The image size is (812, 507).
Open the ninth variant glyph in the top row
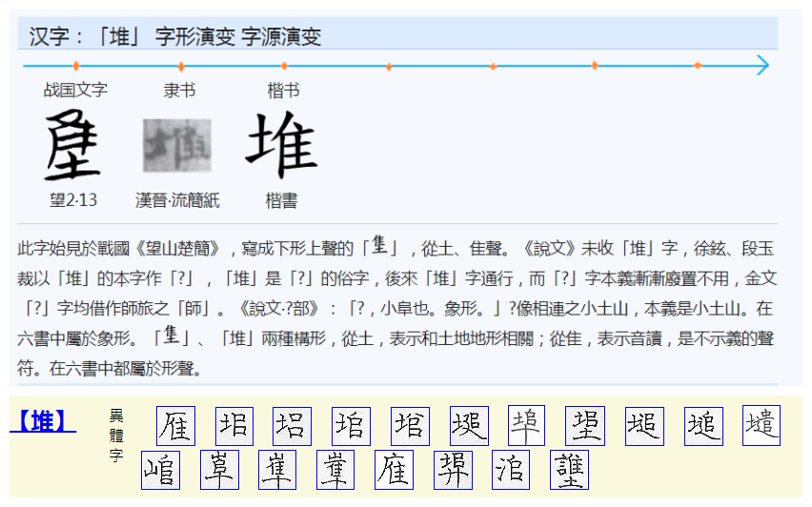(644, 426)
